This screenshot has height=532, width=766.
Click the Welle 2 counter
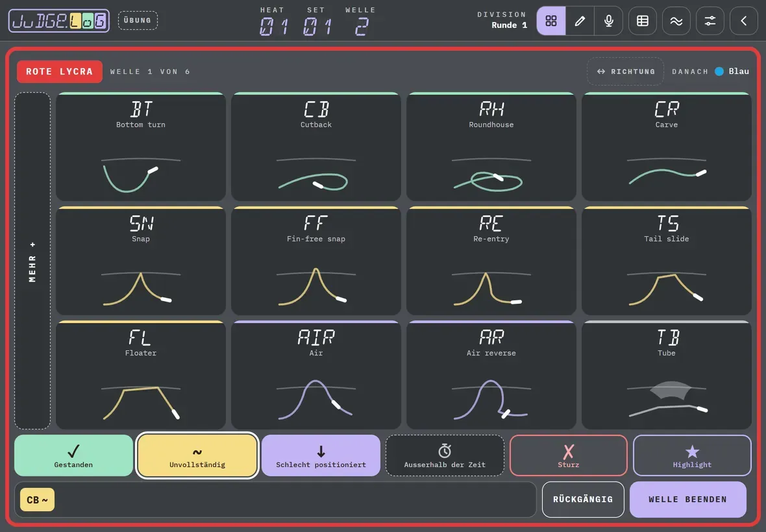coord(360,21)
